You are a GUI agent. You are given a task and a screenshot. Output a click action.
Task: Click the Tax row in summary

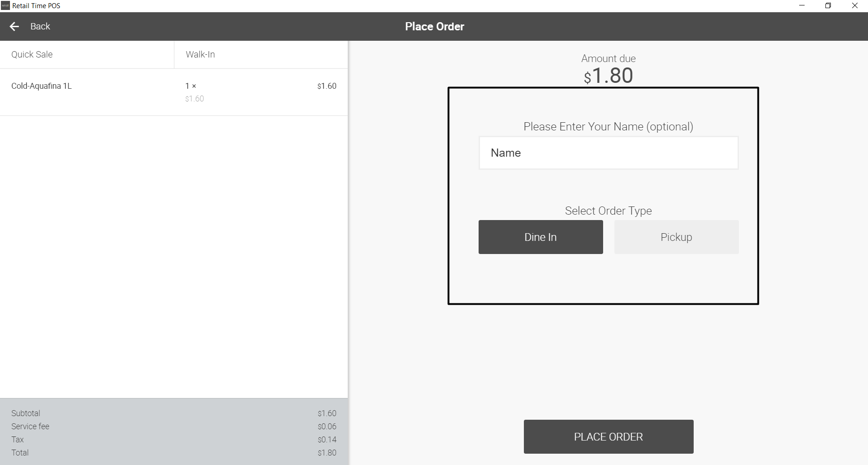click(x=174, y=440)
